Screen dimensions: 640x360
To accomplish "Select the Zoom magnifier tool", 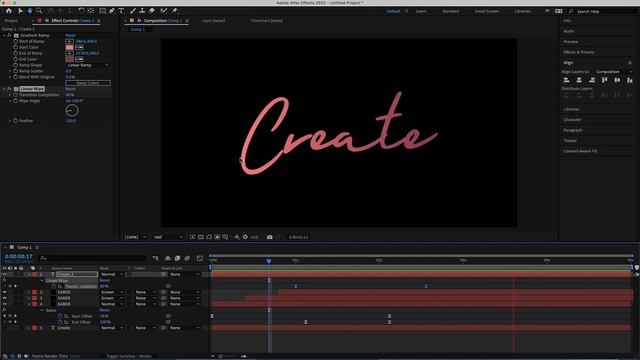I will [39, 11].
